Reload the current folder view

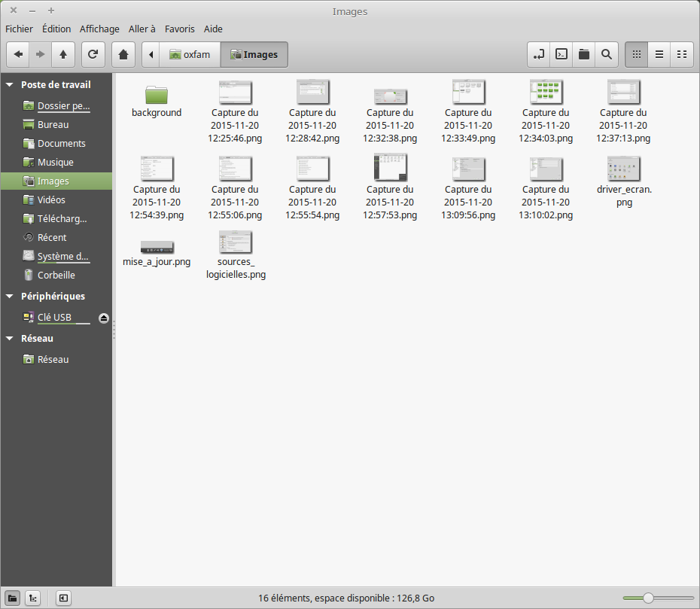tap(93, 54)
